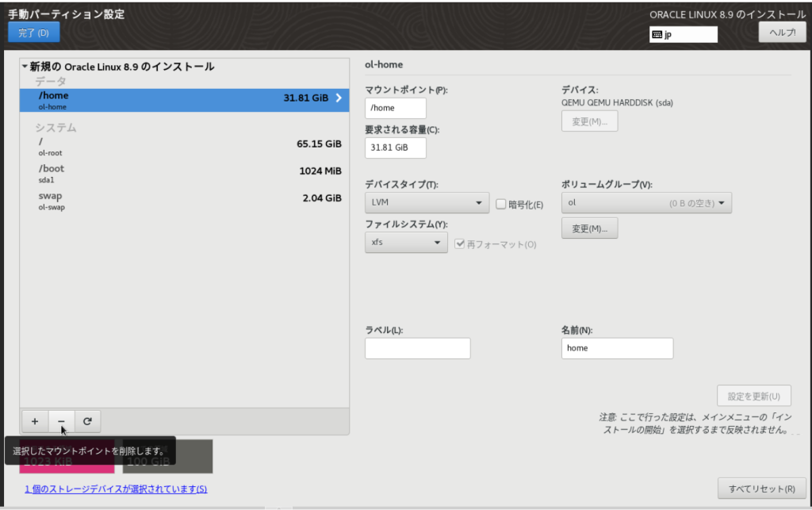Enable the 暗号化 encryption checkbox
This screenshot has width=812, height=510.
[x=500, y=204]
